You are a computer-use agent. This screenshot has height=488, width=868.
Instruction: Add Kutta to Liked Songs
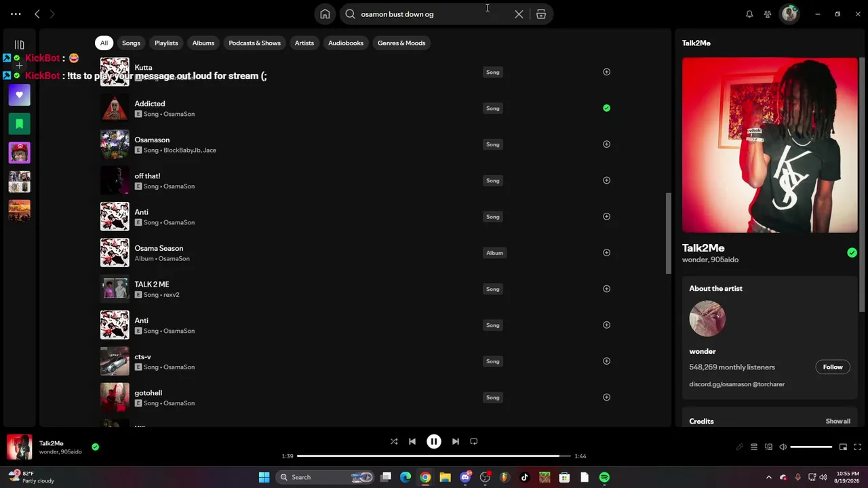pyautogui.click(x=606, y=72)
